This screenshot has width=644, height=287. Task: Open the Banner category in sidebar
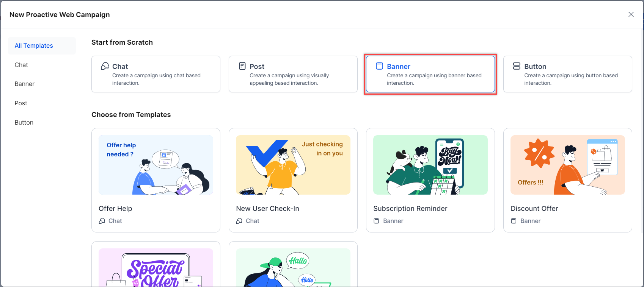(25, 84)
